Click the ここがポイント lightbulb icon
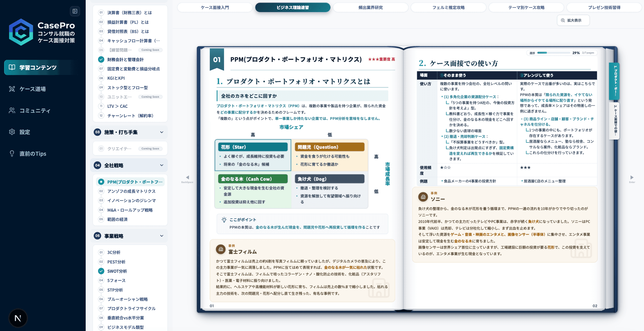Image resolution: width=644 pixels, height=331 pixels. click(x=224, y=220)
